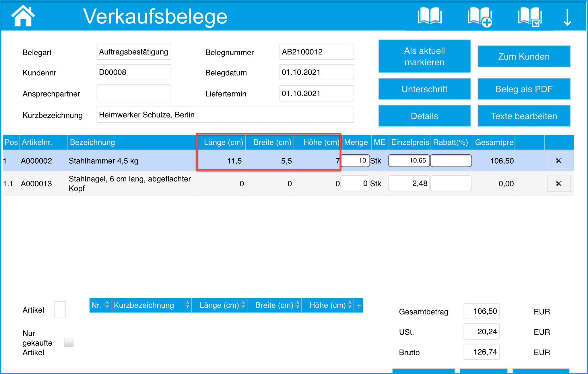Remove the Stahlnagel position 1.1 row
This screenshot has width=588, height=374.
558,183
